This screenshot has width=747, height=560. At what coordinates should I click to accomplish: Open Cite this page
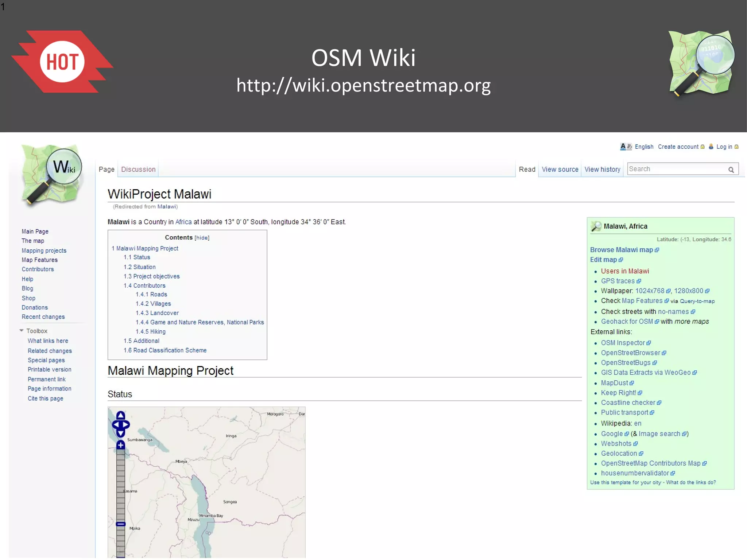[x=46, y=398]
